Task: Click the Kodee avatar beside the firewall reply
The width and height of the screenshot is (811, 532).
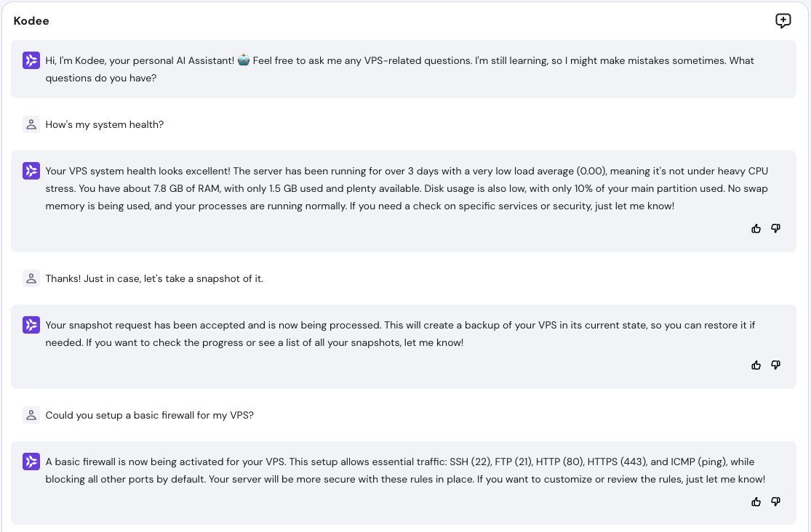Action: (31, 462)
